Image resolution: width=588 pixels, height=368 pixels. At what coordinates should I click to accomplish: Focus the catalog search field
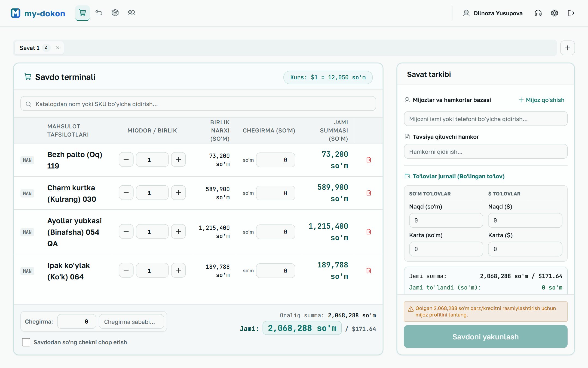tap(198, 104)
